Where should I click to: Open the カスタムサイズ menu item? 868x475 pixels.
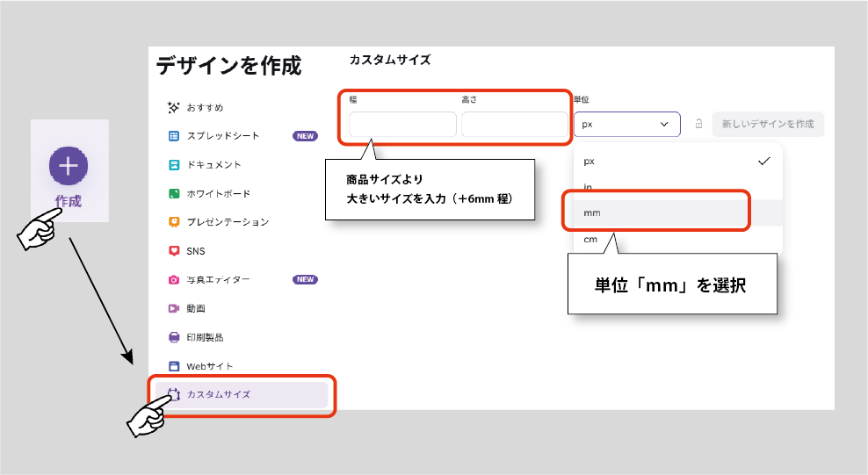pyautogui.click(x=242, y=394)
